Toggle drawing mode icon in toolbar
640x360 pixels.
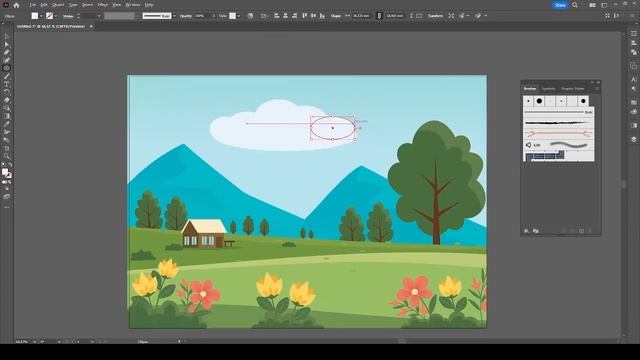pos(7,189)
